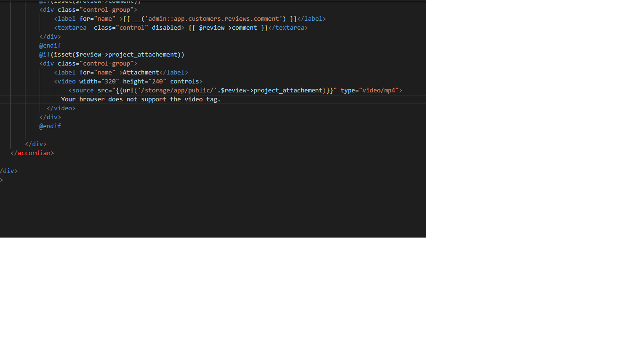Click the closing </textarea> tag

pyautogui.click(x=288, y=28)
